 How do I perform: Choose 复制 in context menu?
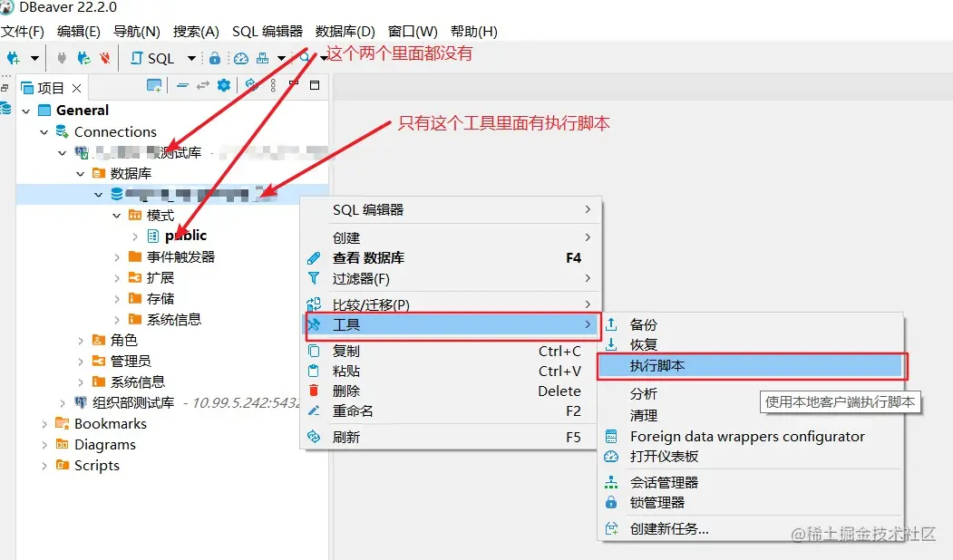point(451,351)
